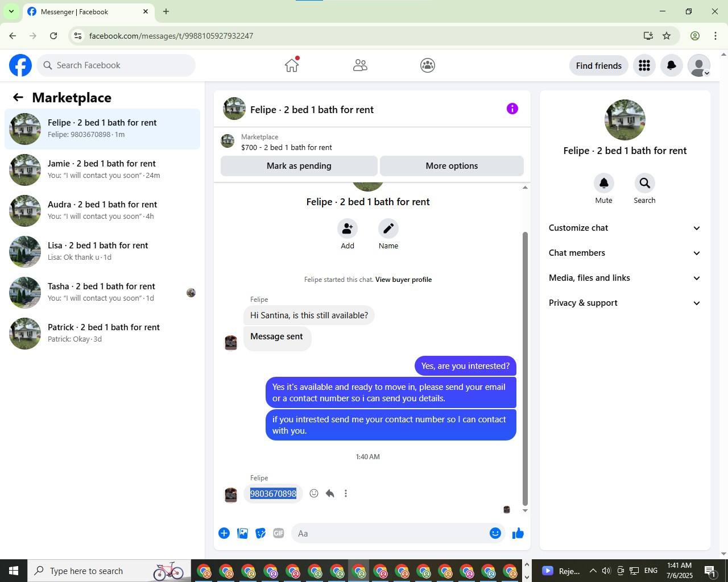Click the browser address bar URL
The image size is (728, 582).
pyautogui.click(x=171, y=36)
